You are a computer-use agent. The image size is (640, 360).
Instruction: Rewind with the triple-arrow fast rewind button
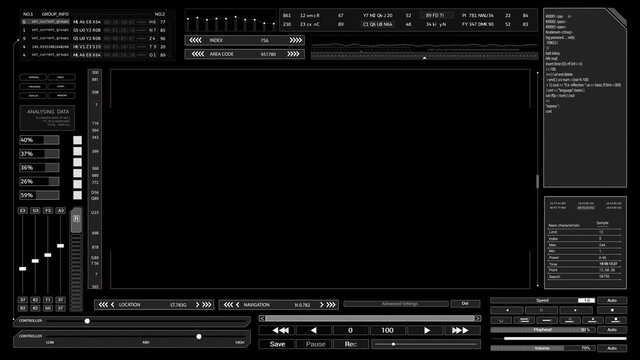coord(277,330)
